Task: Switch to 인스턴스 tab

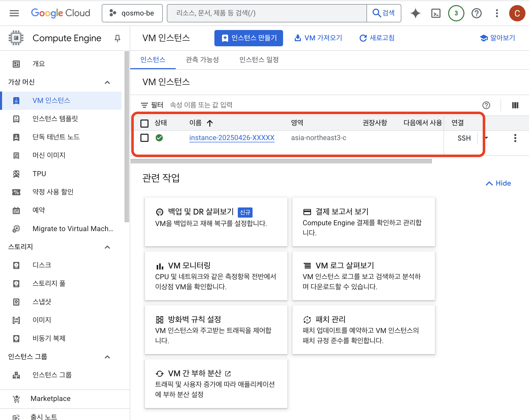Action: pos(153,60)
